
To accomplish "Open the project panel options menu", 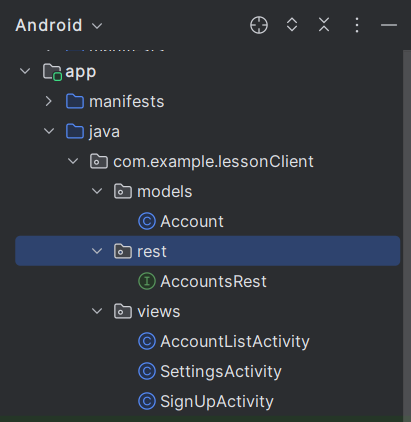I will (x=357, y=25).
